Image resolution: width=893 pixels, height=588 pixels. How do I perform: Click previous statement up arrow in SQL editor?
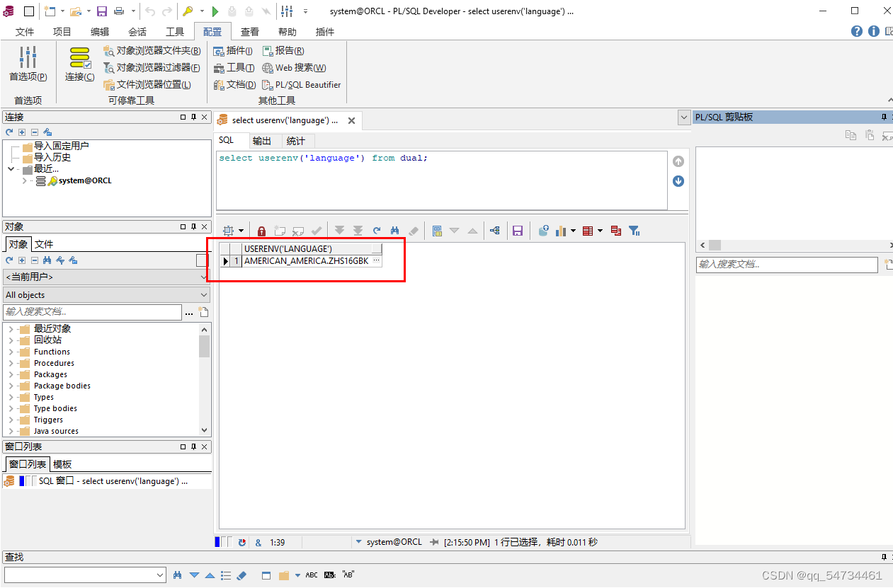(678, 161)
